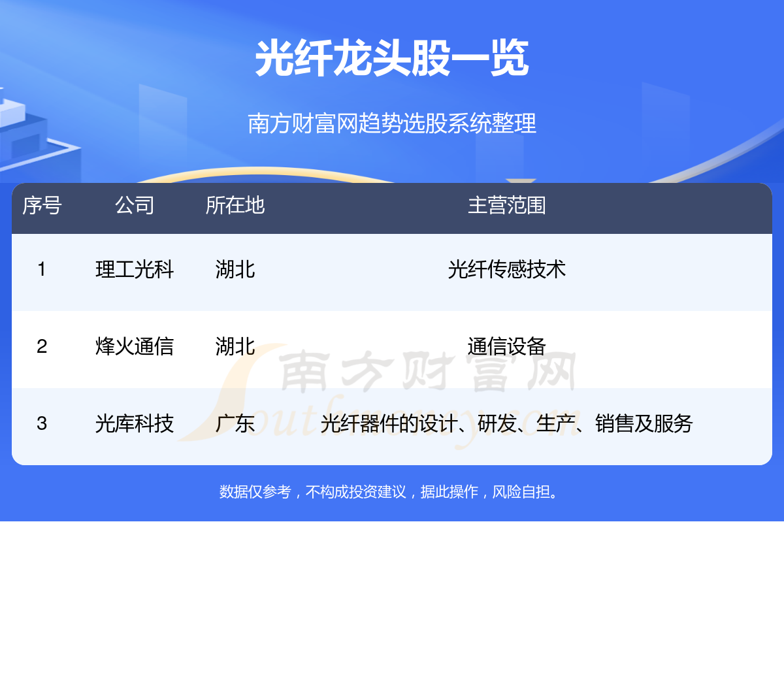Click 广东 in the 光库科技 row
The image size is (784, 686).
pos(235,423)
